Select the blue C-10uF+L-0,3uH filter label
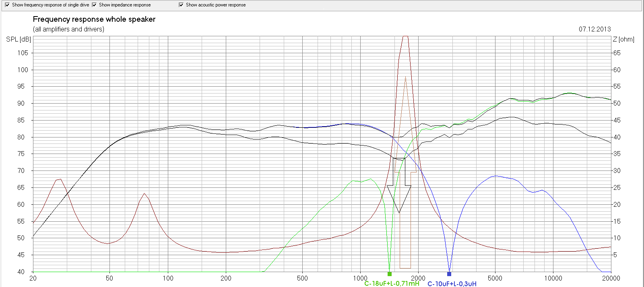The width and height of the screenshot is (644, 287). click(452, 284)
